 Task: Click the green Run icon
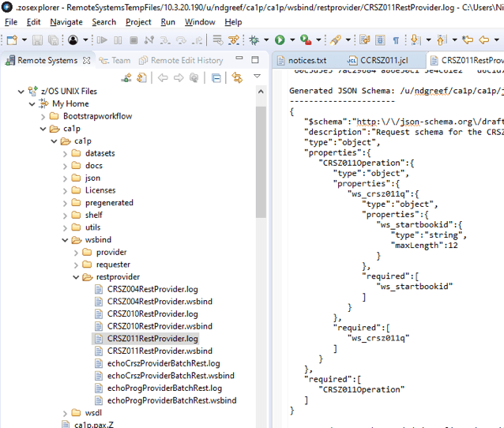click(280, 40)
